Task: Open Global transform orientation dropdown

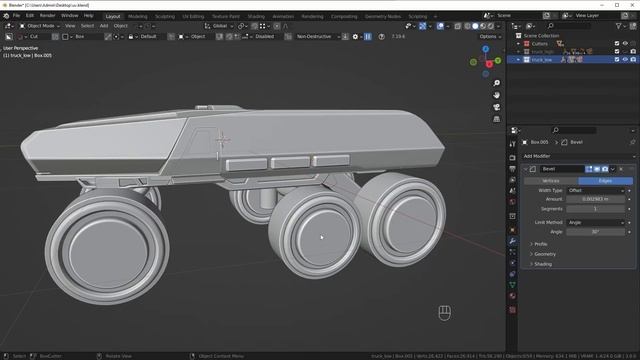Action: pos(219,26)
